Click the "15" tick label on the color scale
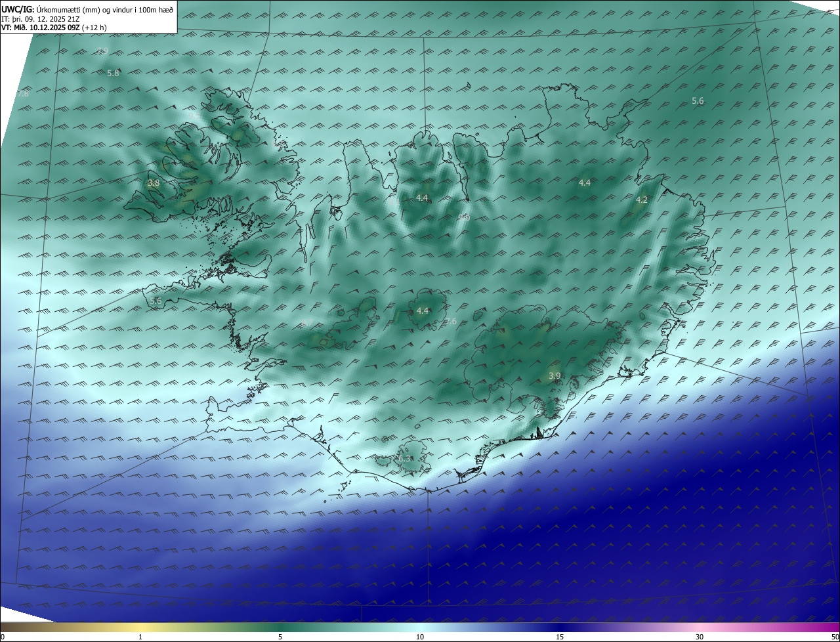This screenshot has width=840, height=642. (560, 637)
